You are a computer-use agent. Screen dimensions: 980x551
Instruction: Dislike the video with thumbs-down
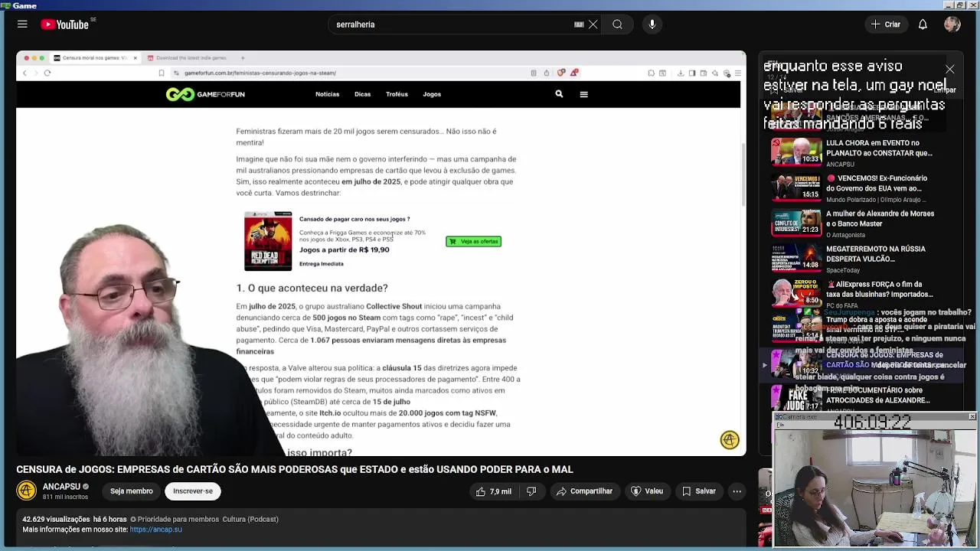coord(531,491)
